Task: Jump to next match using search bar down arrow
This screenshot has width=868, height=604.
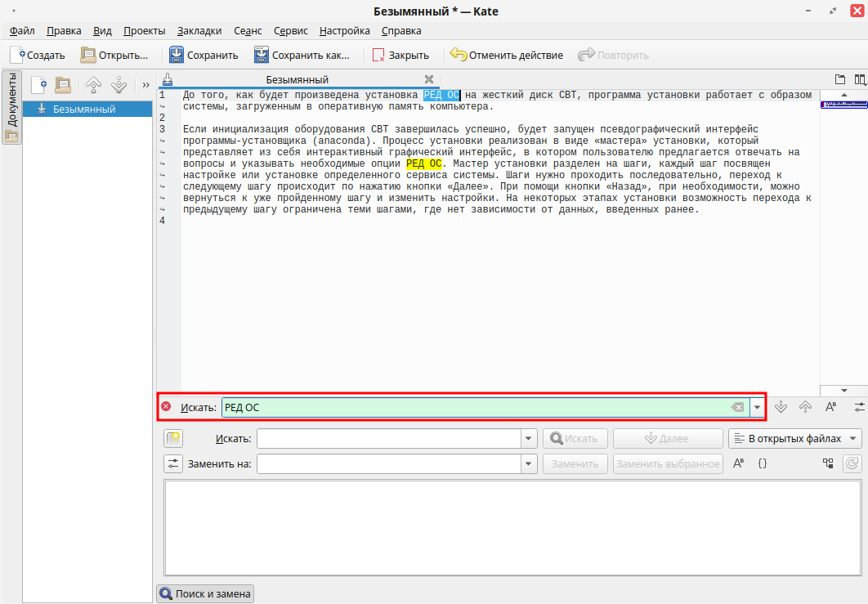Action: 781,407
